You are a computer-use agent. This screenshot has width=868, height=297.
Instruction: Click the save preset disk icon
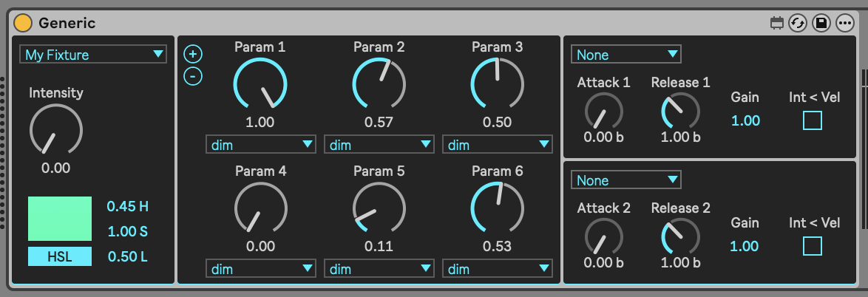coord(821,23)
